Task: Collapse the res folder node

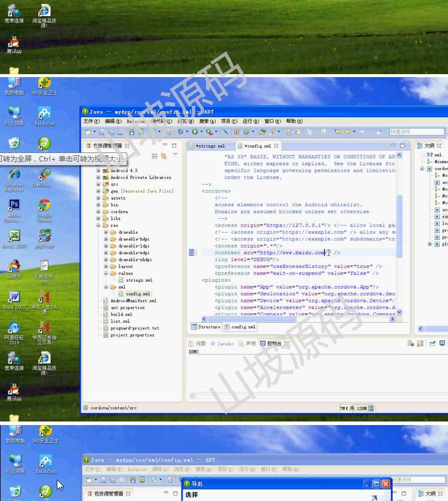Action: coord(99,225)
